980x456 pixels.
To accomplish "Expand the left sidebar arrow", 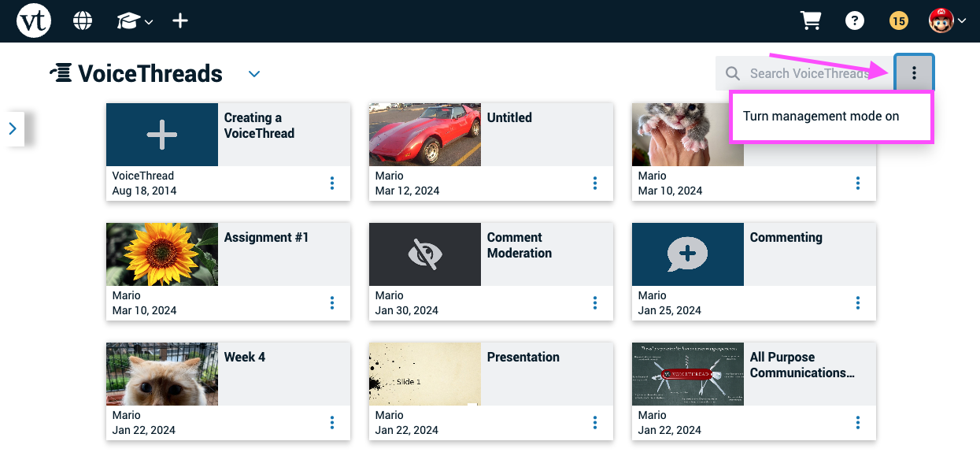I will 13,128.
